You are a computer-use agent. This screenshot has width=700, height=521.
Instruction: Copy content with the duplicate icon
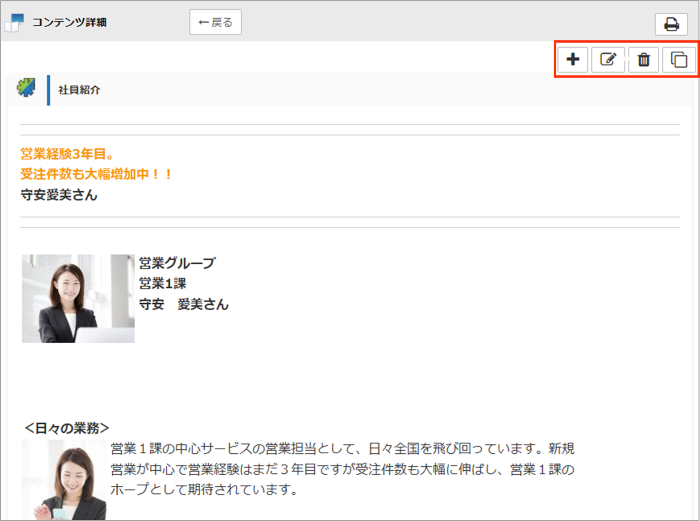[679, 59]
